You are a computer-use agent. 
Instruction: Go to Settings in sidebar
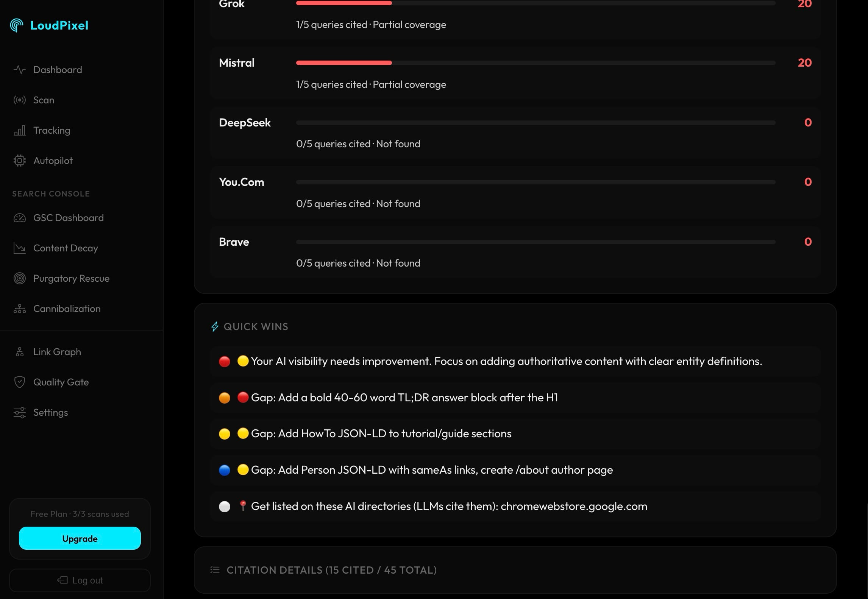pyautogui.click(x=50, y=412)
